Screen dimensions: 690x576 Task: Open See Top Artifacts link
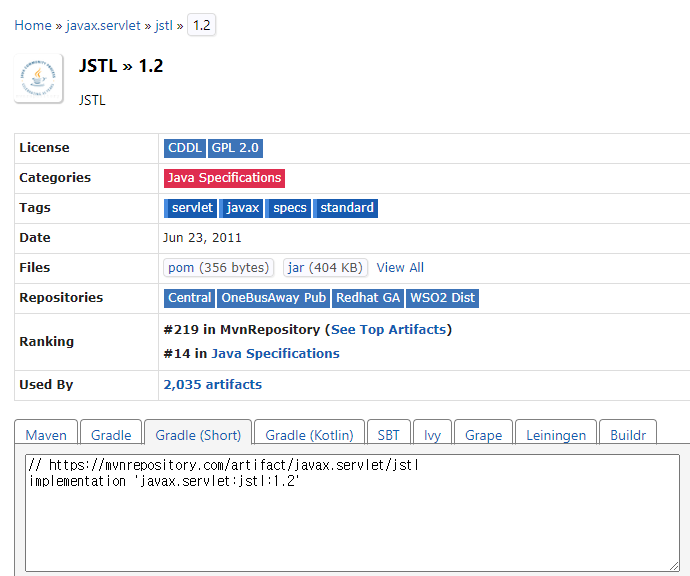389,330
